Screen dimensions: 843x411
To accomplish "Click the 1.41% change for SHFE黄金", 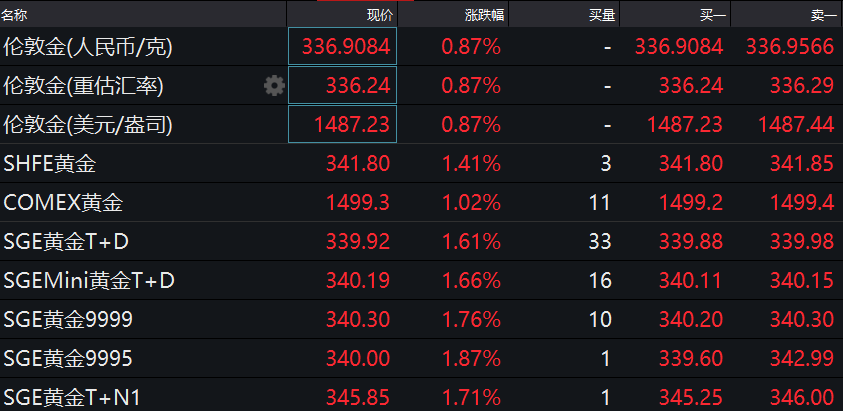I will [471, 164].
